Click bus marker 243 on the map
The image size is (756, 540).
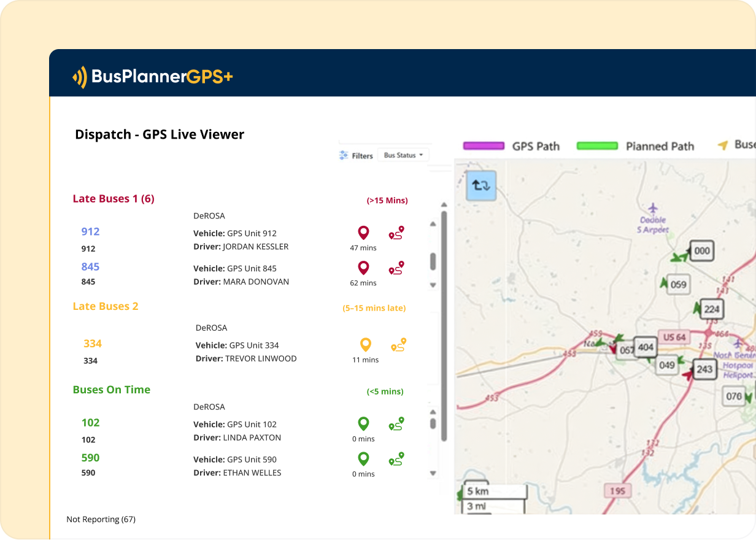click(x=704, y=369)
